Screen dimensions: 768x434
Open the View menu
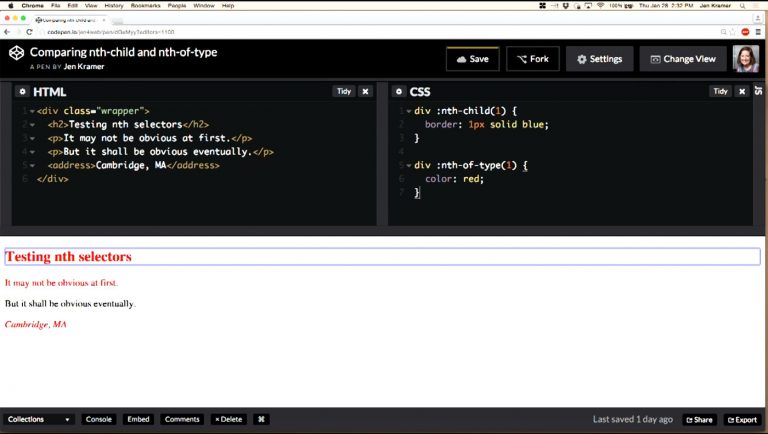pyautogui.click(x=91, y=5)
